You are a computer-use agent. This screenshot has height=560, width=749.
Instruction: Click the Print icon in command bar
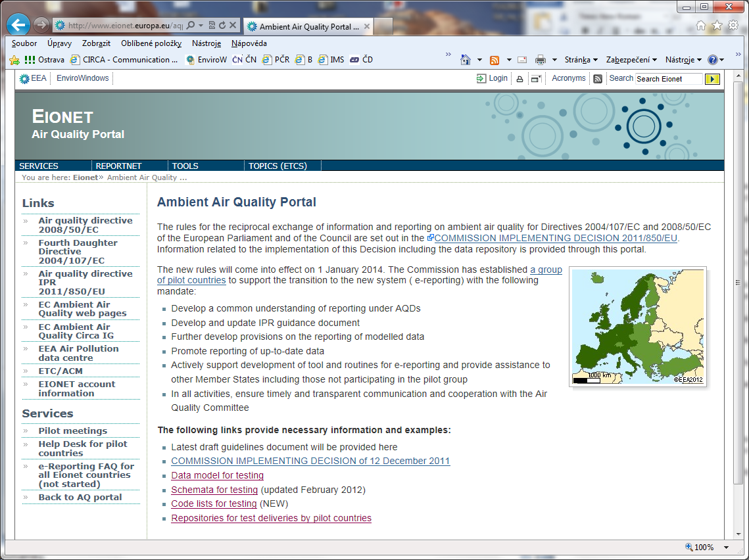coord(541,60)
